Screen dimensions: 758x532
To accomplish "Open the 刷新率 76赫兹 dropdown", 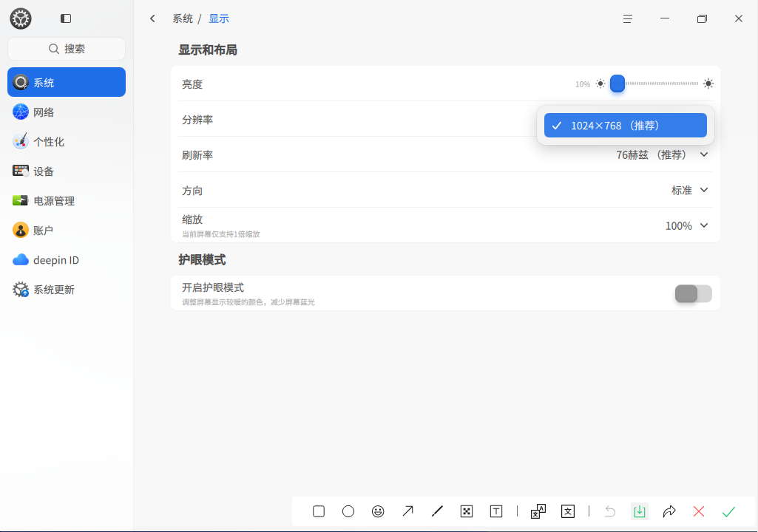I will pyautogui.click(x=663, y=154).
